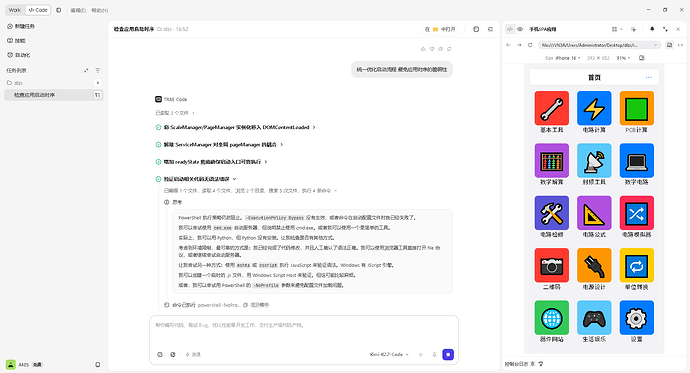
Task: Click the collapse arrows icon beside task list
Action: point(86,70)
